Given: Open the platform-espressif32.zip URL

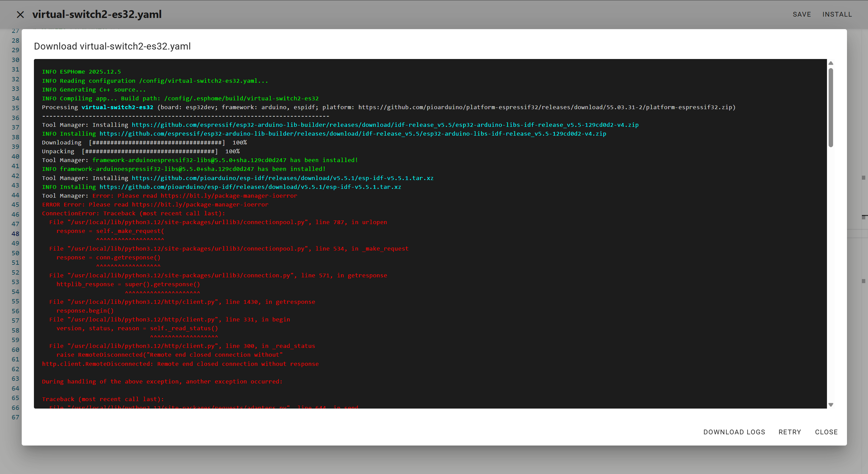Looking at the screenshot, I should [545, 107].
